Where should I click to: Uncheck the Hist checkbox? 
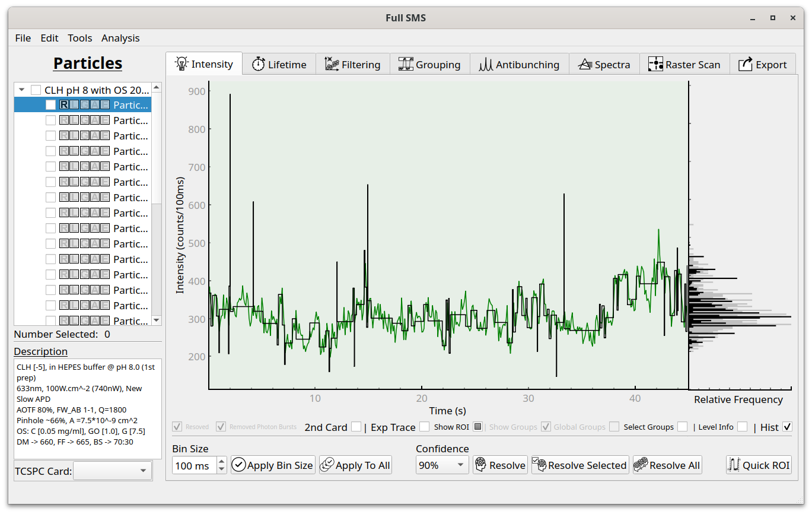pyautogui.click(x=787, y=427)
